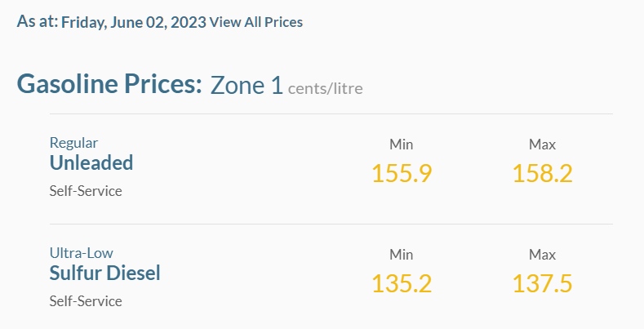Click the Gasoline Prices heading

(x=109, y=84)
